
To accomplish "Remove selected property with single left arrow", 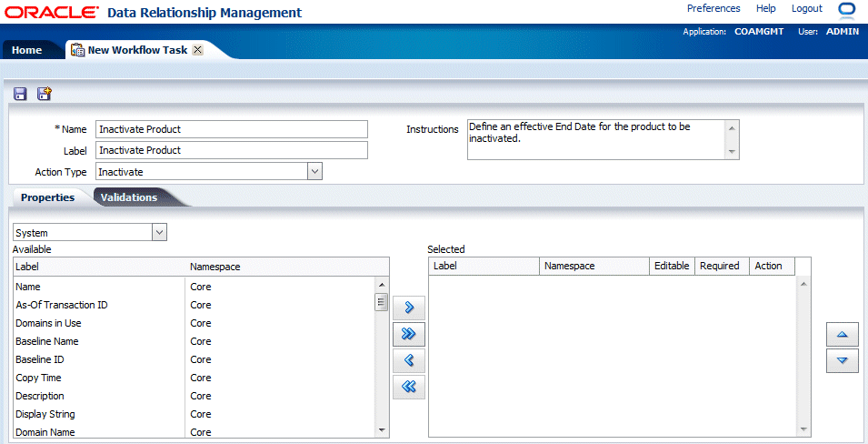I will pos(409,360).
